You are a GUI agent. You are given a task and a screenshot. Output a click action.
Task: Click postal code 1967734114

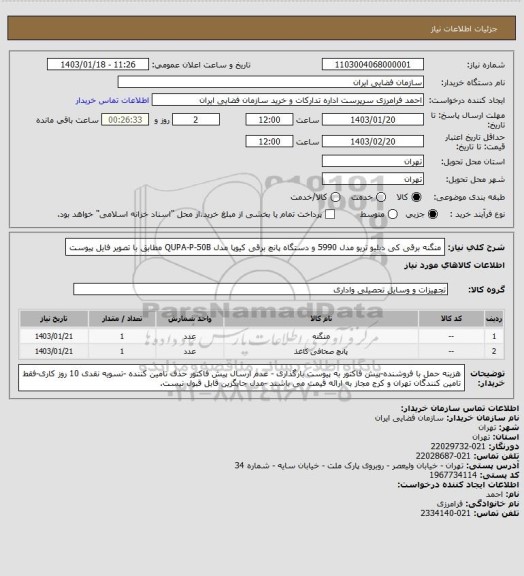(453, 475)
